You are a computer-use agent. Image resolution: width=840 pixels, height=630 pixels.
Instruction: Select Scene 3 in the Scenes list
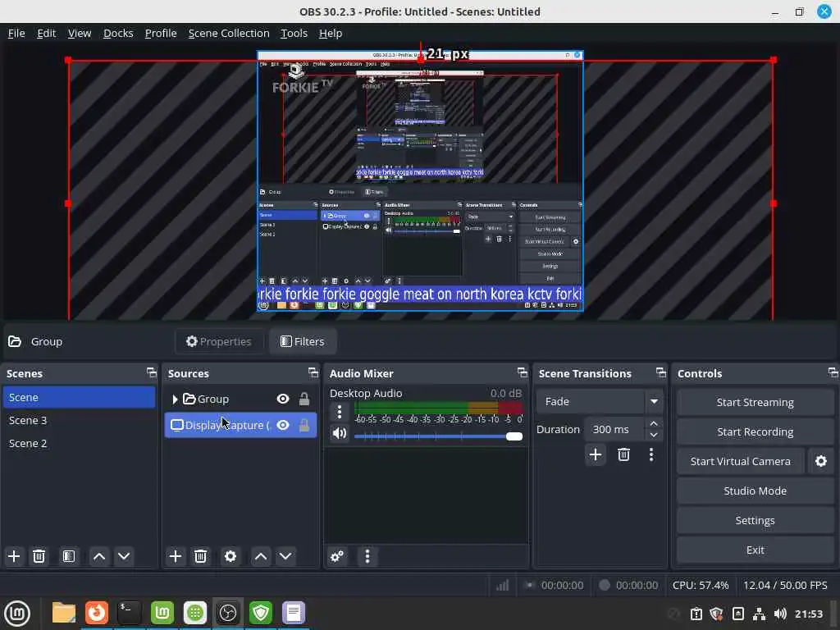(x=79, y=420)
